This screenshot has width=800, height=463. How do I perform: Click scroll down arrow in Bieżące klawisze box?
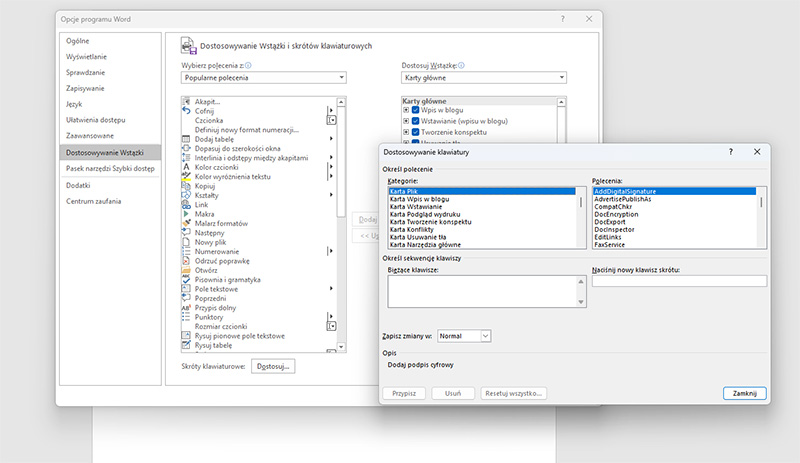point(581,302)
